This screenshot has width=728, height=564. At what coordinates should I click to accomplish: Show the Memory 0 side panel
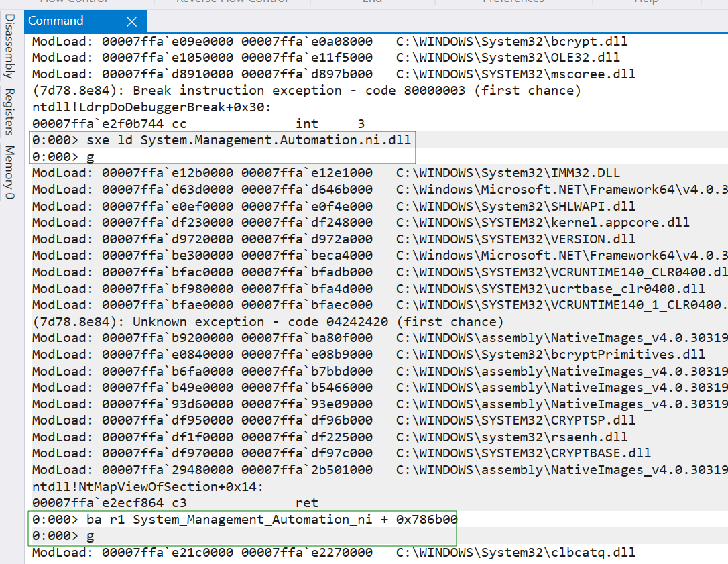click(9, 172)
